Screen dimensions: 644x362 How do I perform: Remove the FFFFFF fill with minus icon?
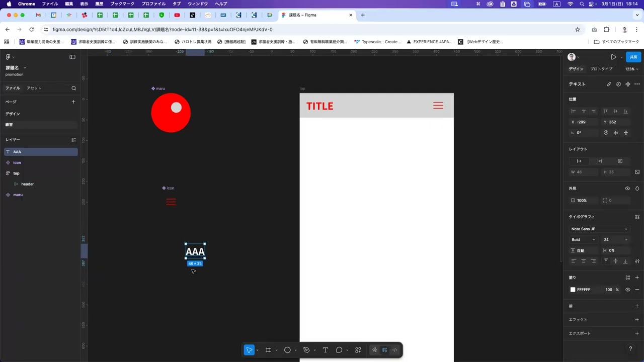pyautogui.click(x=637, y=290)
